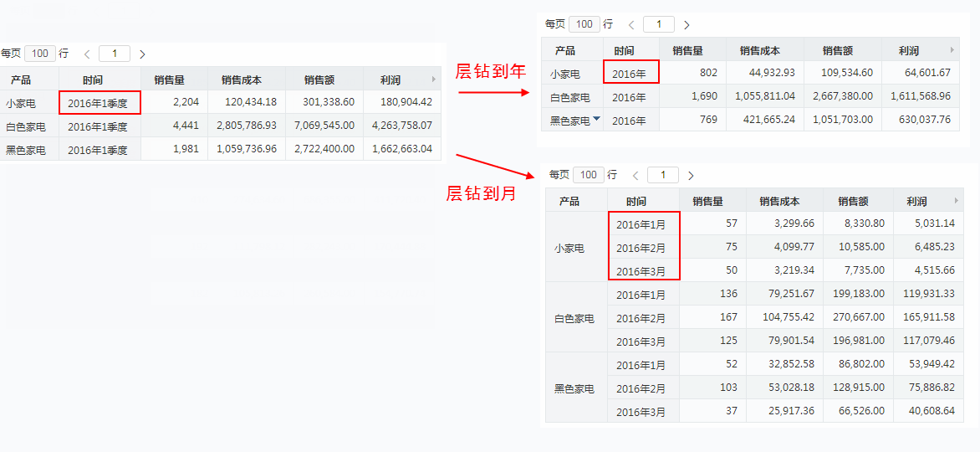This screenshot has height=452, width=980.
Task: Click the 2016年1季度 cell in the 小家电 row
Action: [98, 103]
